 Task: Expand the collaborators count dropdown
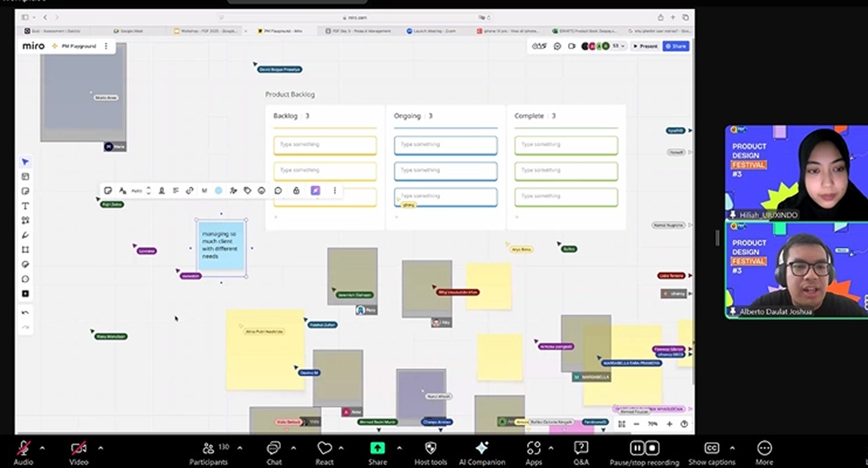point(618,46)
